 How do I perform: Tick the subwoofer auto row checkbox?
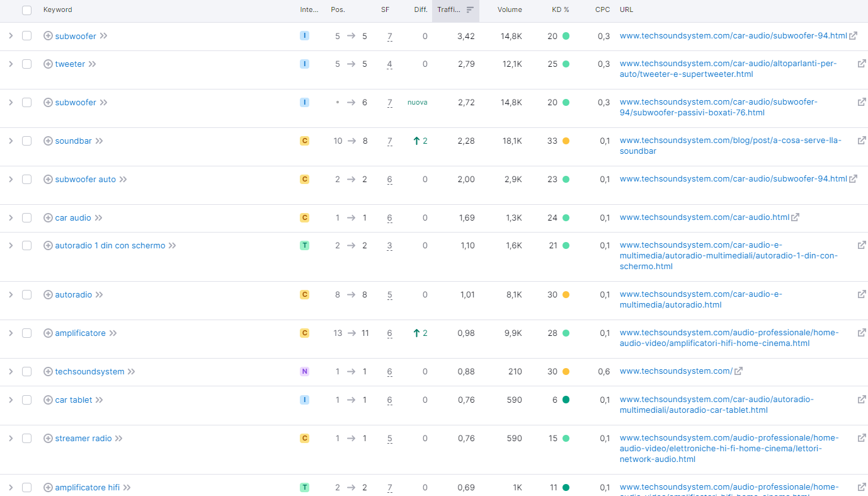pos(26,179)
